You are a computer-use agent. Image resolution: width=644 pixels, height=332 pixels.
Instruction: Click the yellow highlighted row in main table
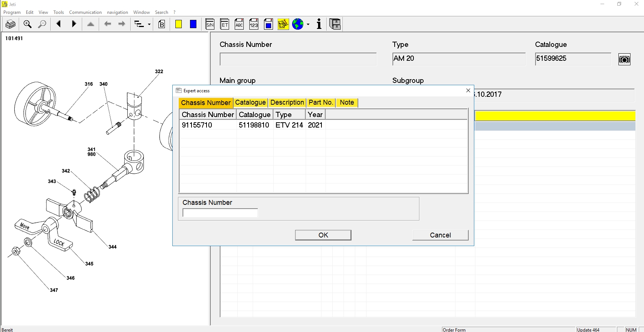coord(555,116)
